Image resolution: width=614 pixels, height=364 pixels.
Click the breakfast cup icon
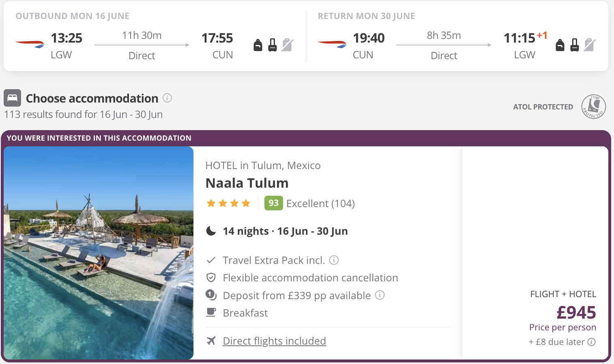click(x=211, y=312)
